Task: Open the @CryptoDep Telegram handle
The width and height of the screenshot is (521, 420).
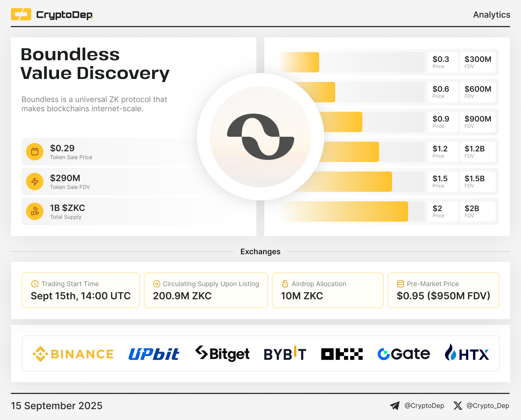Action: click(x=424, y=406)
